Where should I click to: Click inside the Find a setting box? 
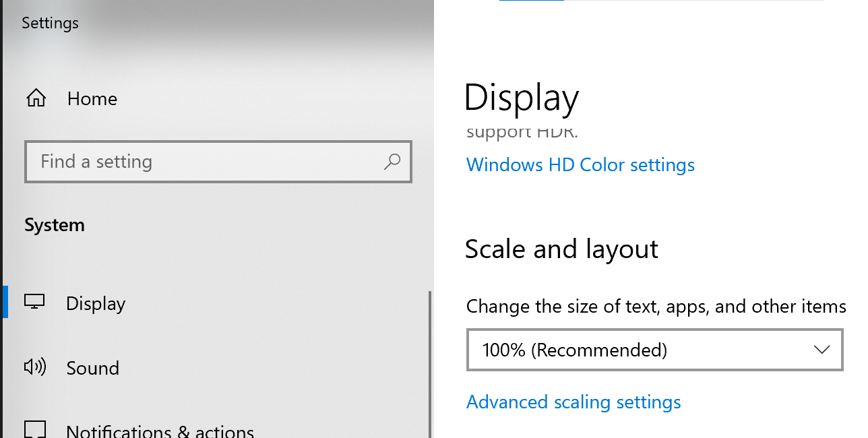point(202,162)
